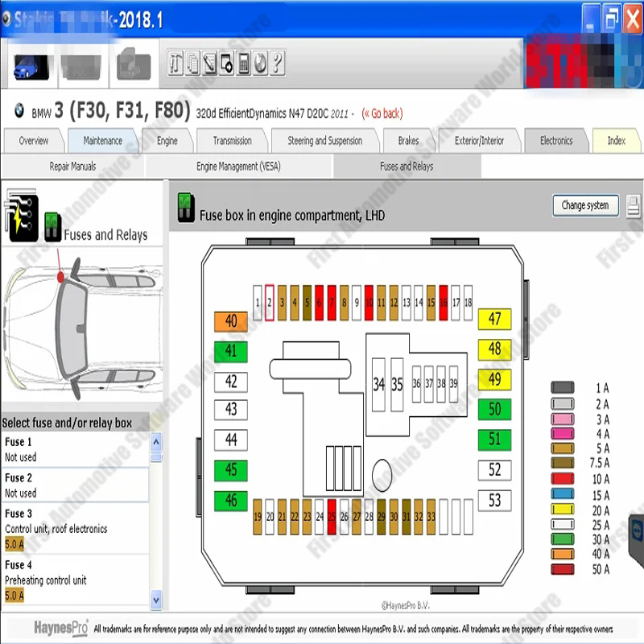Open the question mark help icon
The height and width of the screenshot is (644, 644).
click(x=277, y=63)
